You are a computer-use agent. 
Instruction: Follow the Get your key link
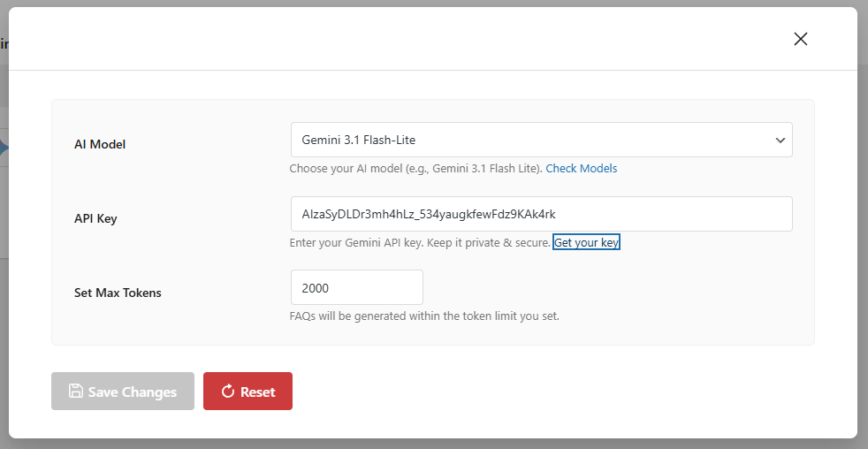pos(586,242)
